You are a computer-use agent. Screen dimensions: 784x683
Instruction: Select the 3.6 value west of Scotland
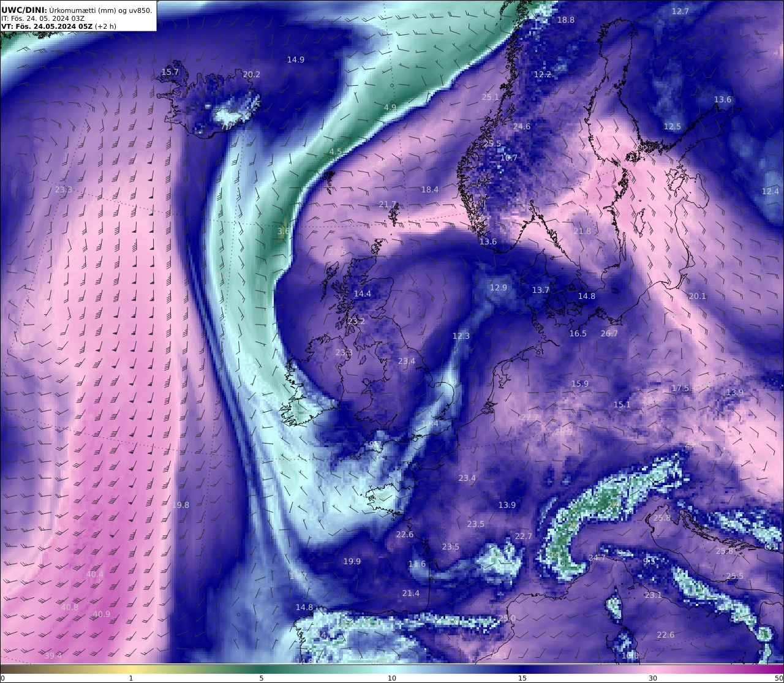[x=284, y=231]
